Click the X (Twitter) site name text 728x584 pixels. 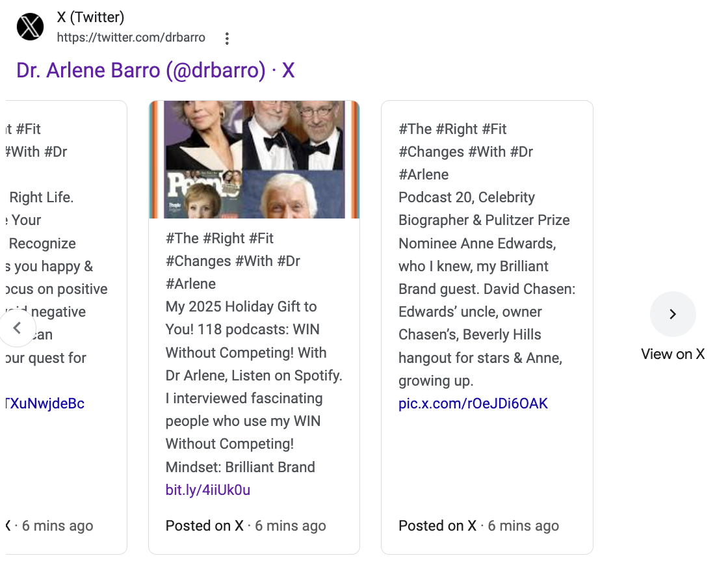coord(90,17)
